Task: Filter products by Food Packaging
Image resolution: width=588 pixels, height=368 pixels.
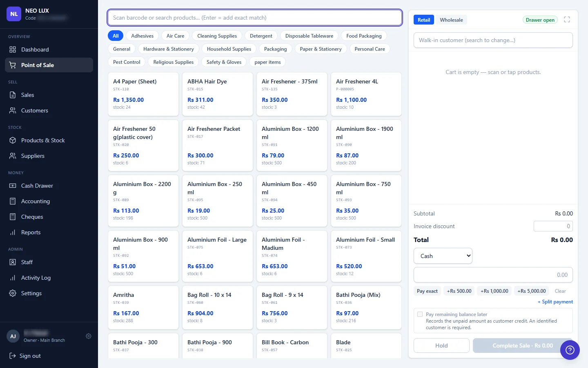Action: click(364, 36)
